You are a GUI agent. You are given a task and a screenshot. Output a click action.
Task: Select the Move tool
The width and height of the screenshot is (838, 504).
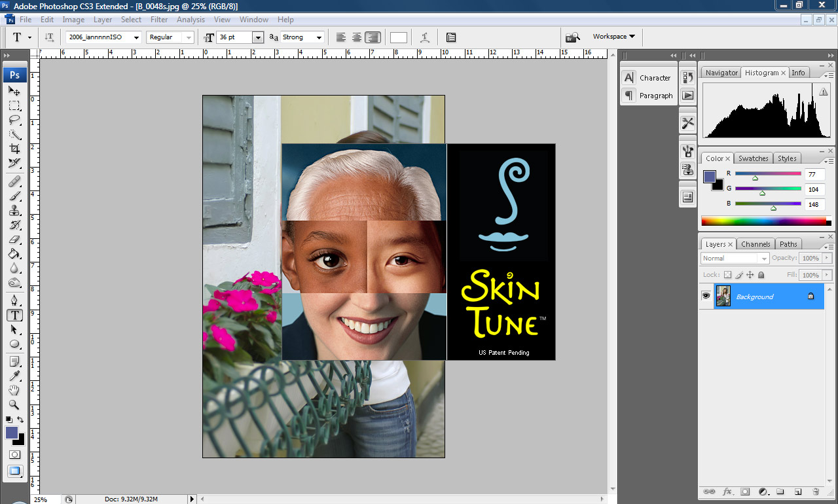pyautogui.click(x=14, y=91)
